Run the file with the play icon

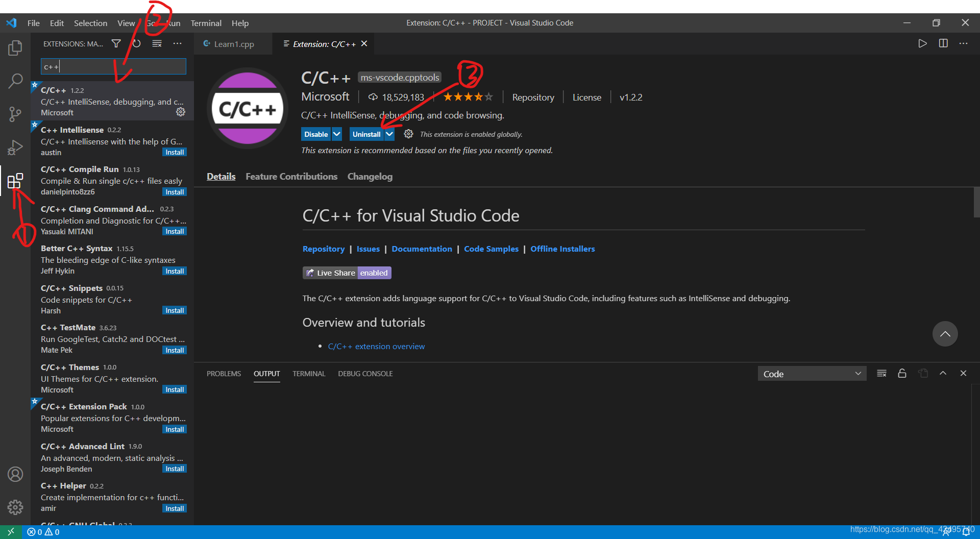point(922,44)
